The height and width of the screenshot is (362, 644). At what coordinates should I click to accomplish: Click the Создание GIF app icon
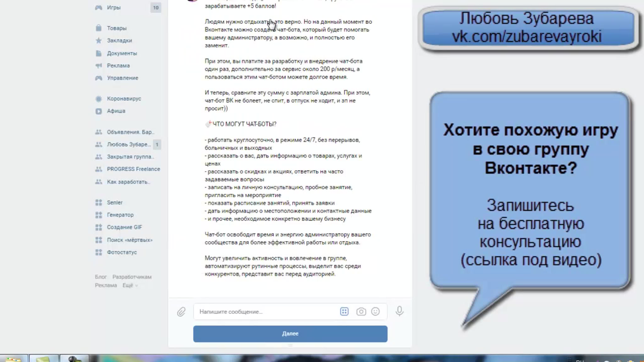pos(98,227)
